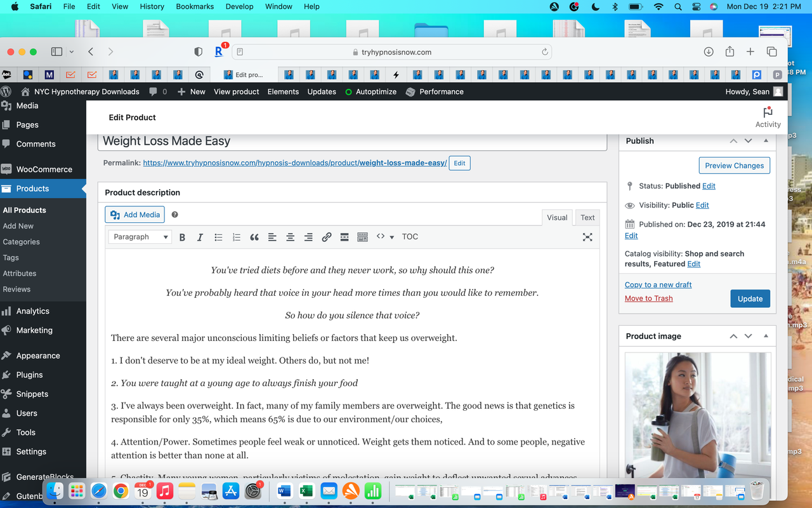Align paragraph text center
This screenshot has width=812, height=508.
pos(290,237)
